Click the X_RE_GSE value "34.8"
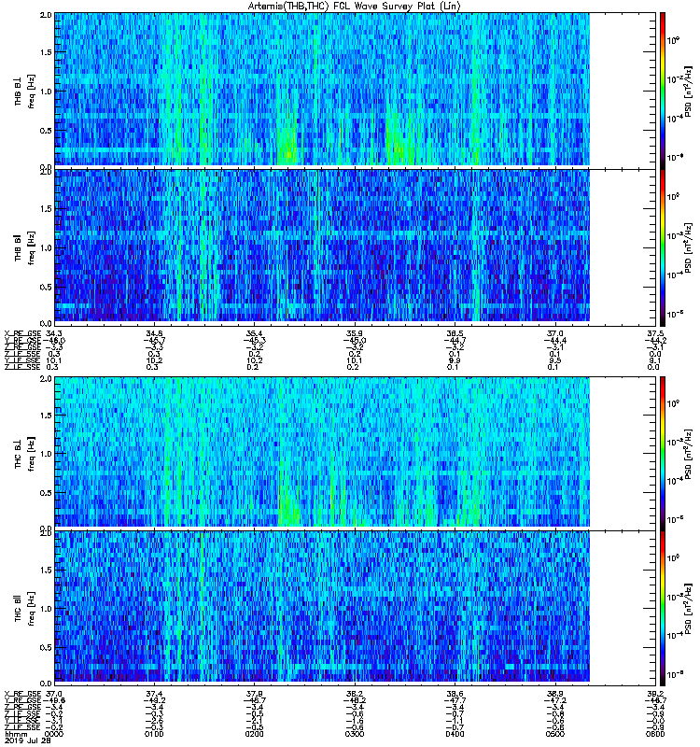Viewport: 700px width, 747px height. (x=154, y=333)
